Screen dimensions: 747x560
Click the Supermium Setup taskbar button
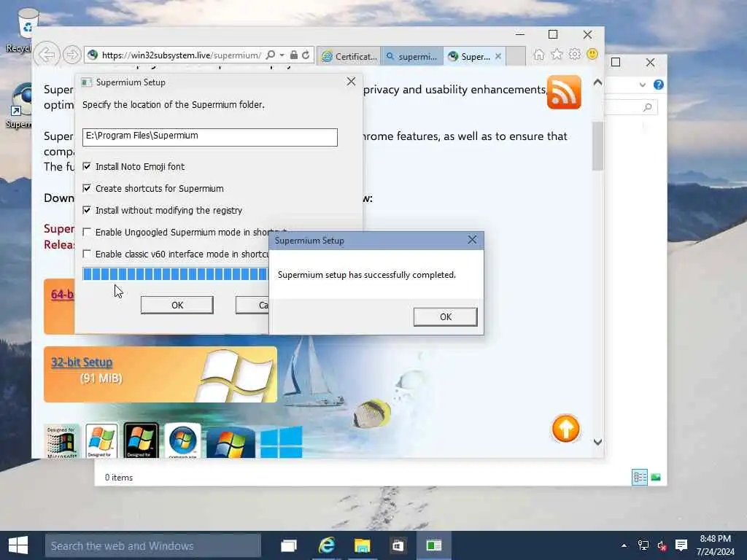click(x=434, y=545)
